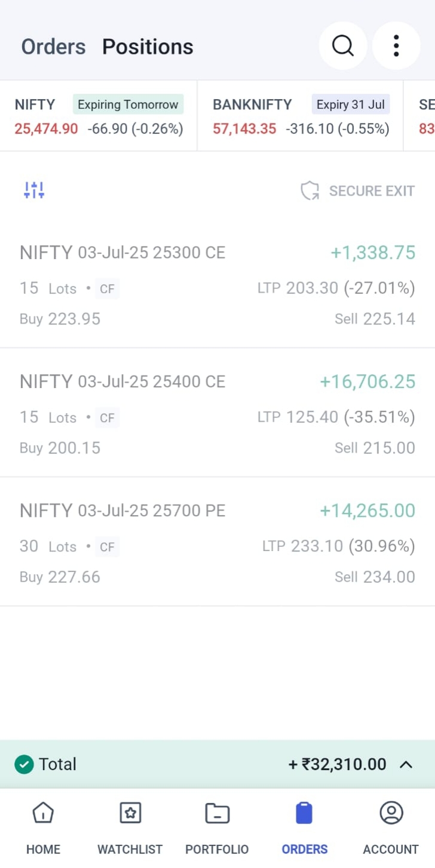This screenshot has width=435, height=868.
Task: Tap the Total ₹32,310.00 amount
Action: point(338,764)
